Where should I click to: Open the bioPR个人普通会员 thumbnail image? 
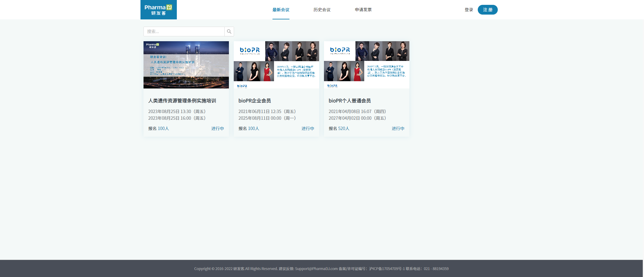tap(367, 65)
